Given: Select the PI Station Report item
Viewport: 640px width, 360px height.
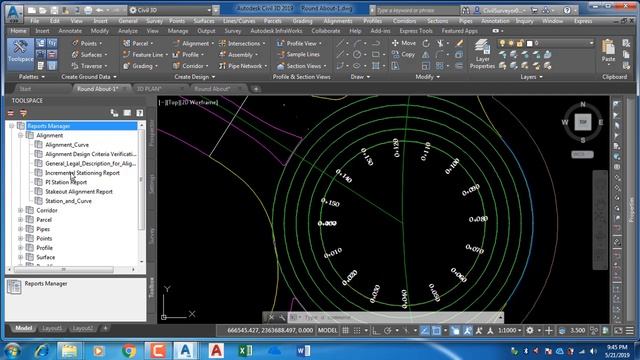Looking at the screenshot, I should (x=66, y=182).
